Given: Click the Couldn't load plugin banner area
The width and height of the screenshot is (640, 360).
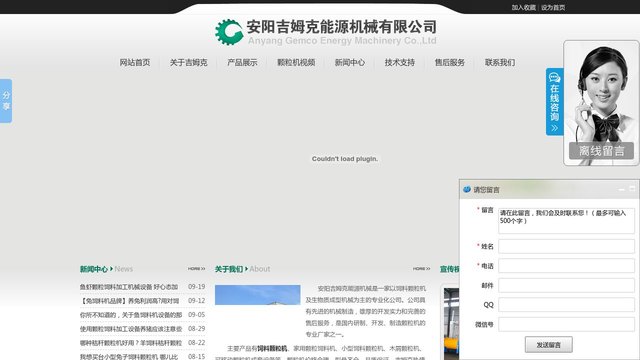Looking at the screenshot, I should (x=345, y=159).
